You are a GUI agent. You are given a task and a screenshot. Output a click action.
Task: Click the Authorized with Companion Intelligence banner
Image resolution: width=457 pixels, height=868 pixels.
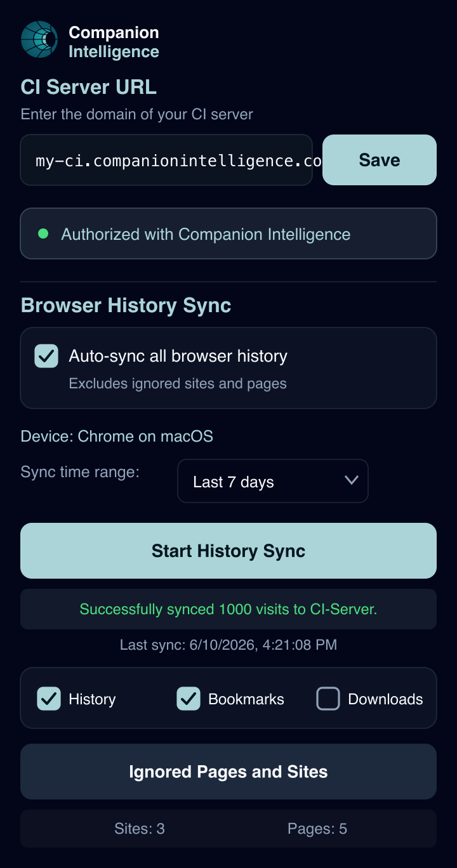coord(228,233)
